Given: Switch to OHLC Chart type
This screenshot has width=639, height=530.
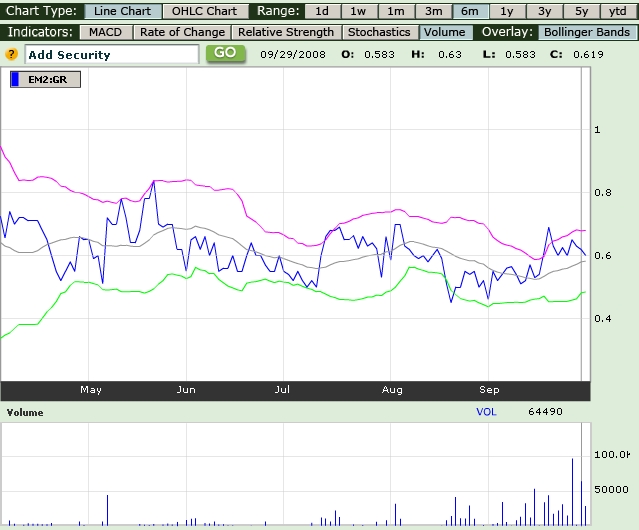Looking at the screenshot, I should (x=204, y=11).
